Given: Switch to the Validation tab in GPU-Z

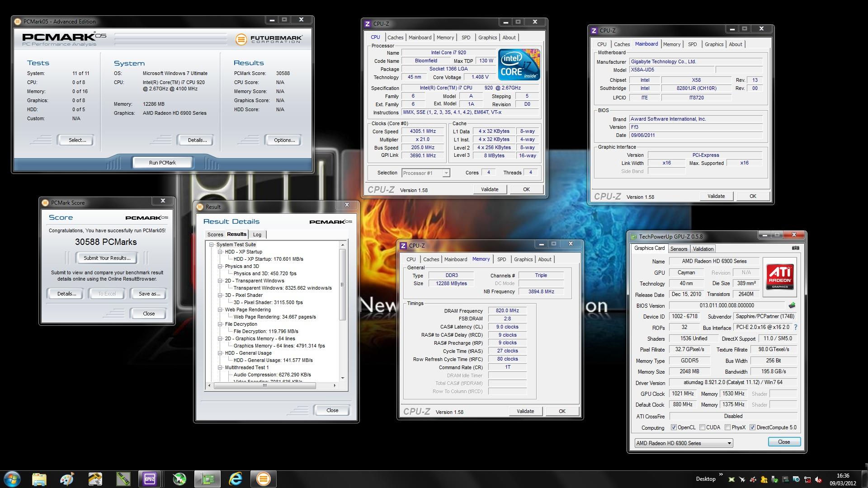Looking at the screenshot, I should coord(703,249).
